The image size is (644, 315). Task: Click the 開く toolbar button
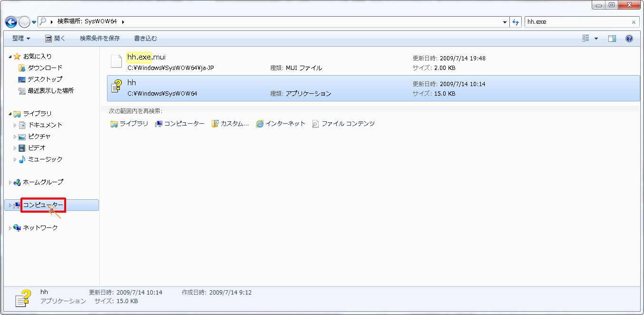point(55,39)
